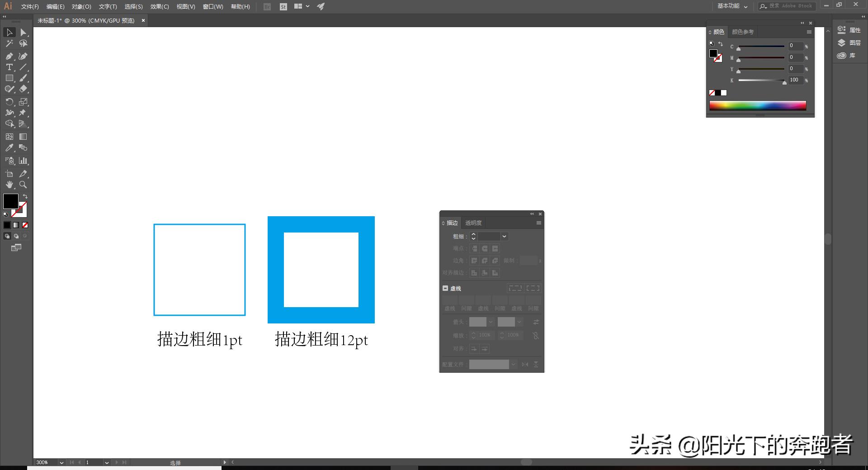Open the 配置文件 profile dropdown in Stroke panel
This screenshot has width=868, height=470.
513,364
